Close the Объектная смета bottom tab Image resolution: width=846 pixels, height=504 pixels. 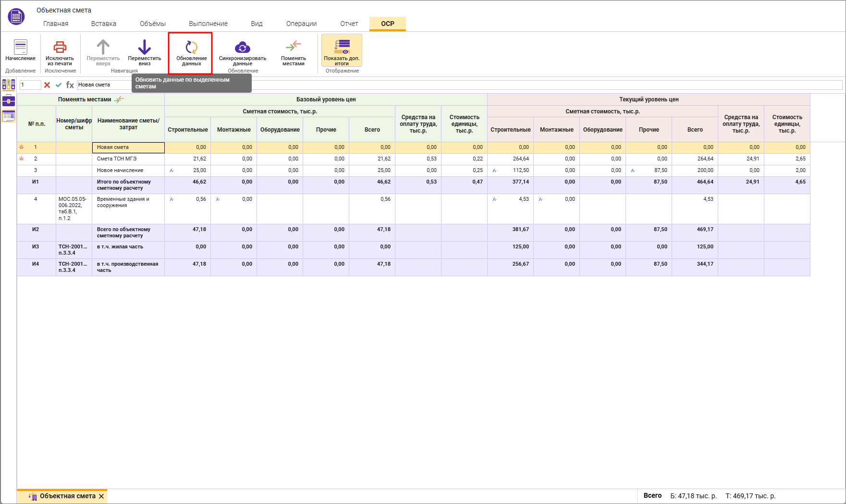101,496
